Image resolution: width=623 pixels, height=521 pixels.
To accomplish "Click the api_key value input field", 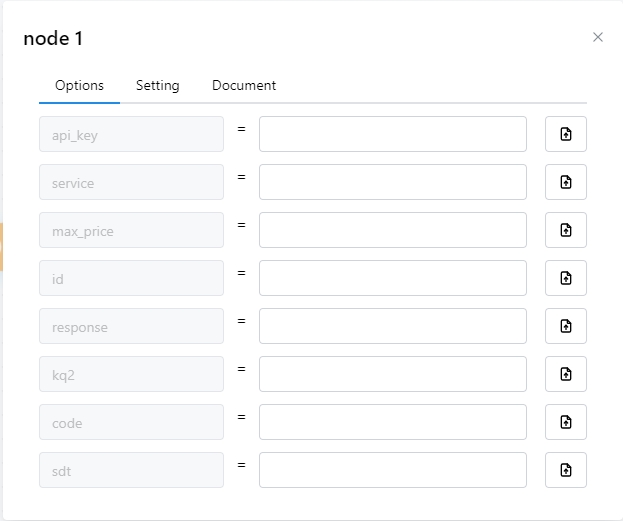I will [x=392, y=134].
